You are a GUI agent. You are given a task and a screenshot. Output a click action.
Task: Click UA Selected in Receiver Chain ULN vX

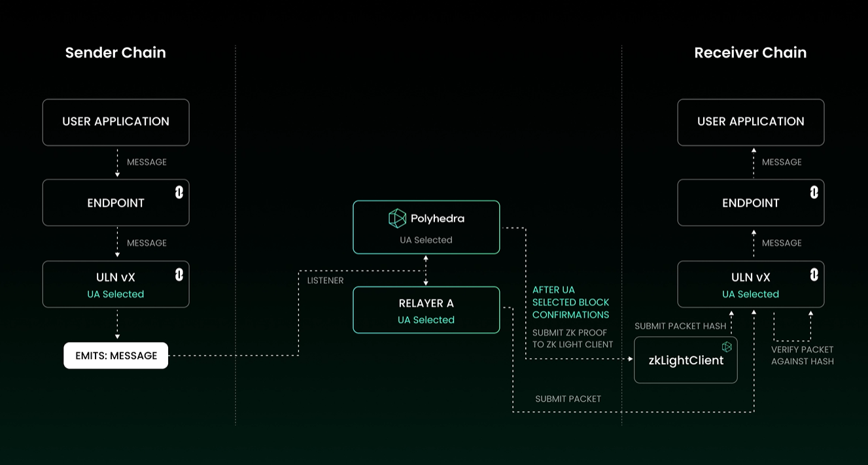(751, 294)
